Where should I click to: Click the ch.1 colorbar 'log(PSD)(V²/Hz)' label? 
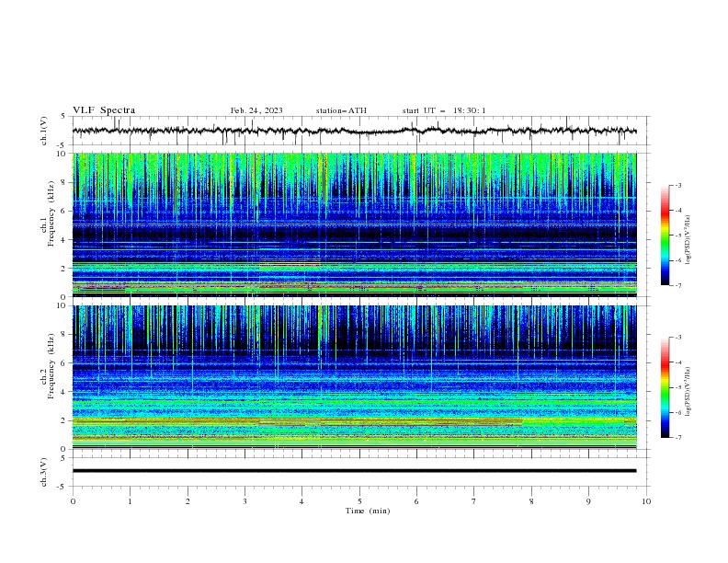tap(688, 240)
